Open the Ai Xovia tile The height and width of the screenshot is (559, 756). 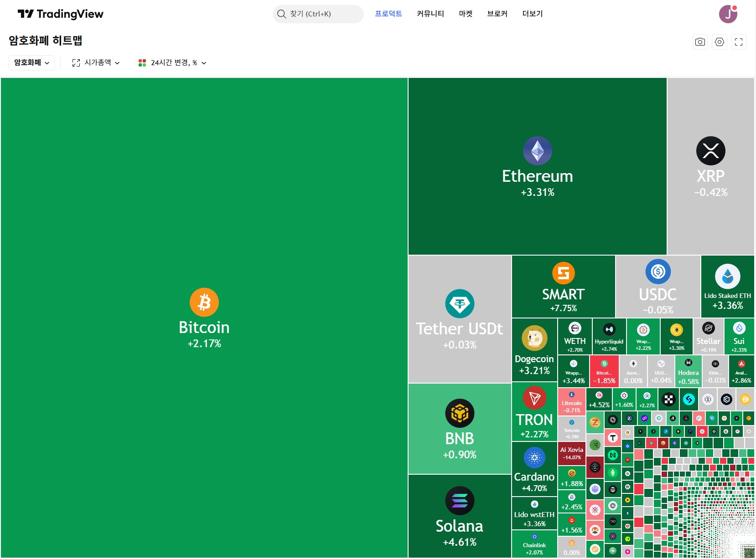(x=571, y=453)
